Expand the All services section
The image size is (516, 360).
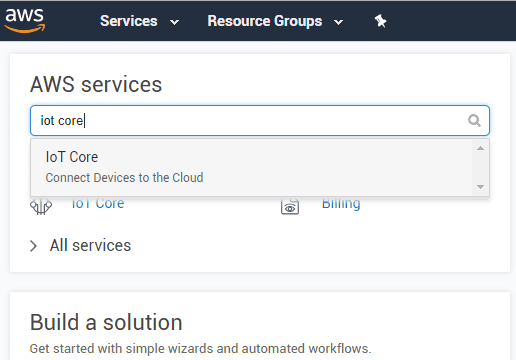tap(81, 246)
